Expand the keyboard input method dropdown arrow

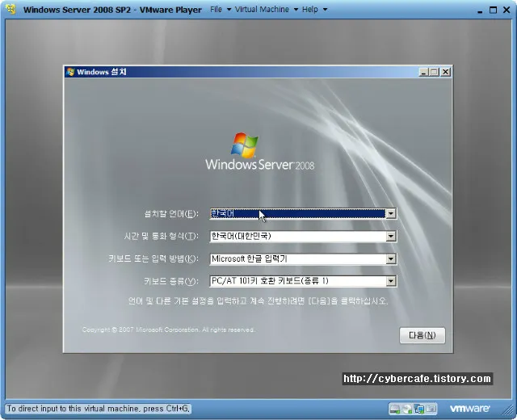coord(391,259)
